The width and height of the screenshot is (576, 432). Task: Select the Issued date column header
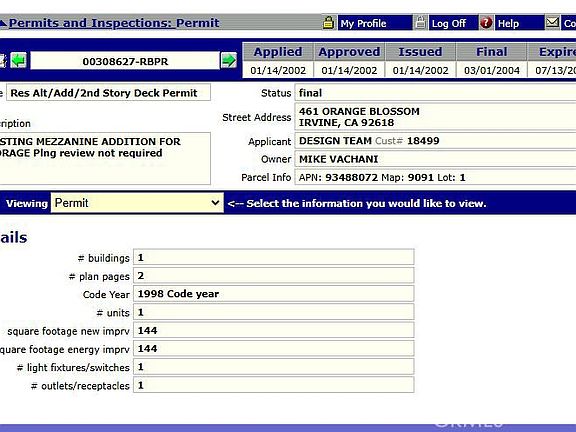pos(420,52)
